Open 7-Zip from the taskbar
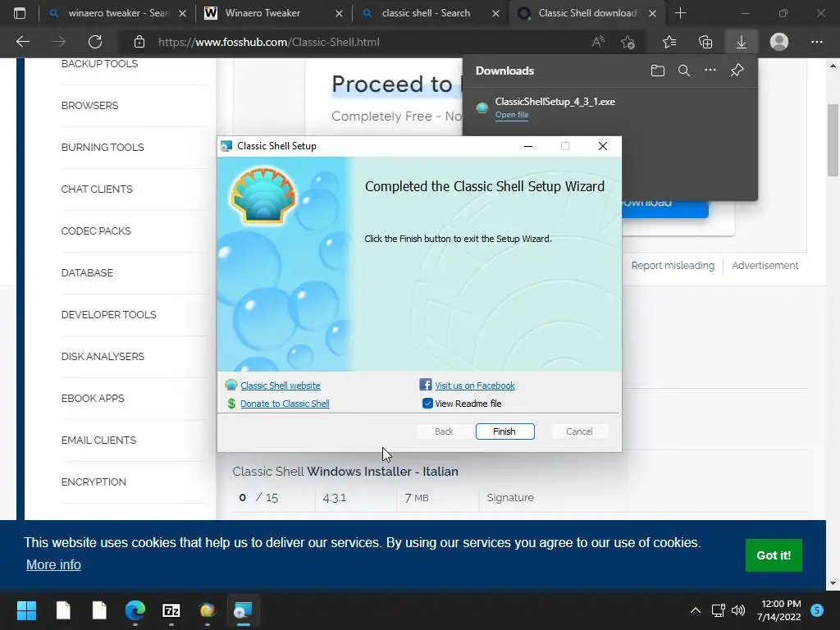The height and width of the screenshot is (630, 840). click(171, 610)
